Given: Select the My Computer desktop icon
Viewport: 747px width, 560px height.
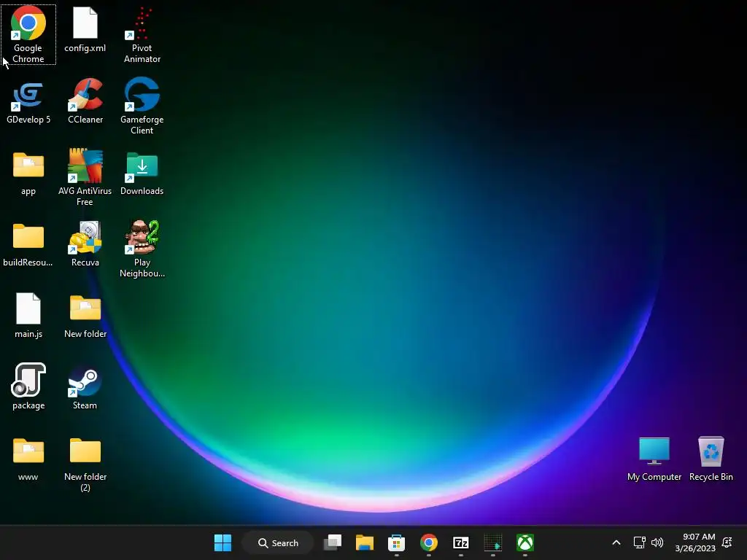Looking at the screenshot, I should (654, 458).
